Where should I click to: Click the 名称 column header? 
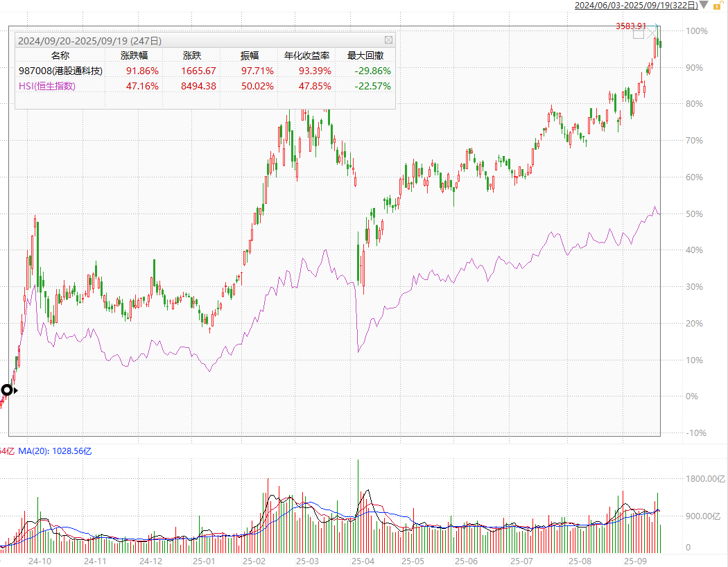pos(61,55)
